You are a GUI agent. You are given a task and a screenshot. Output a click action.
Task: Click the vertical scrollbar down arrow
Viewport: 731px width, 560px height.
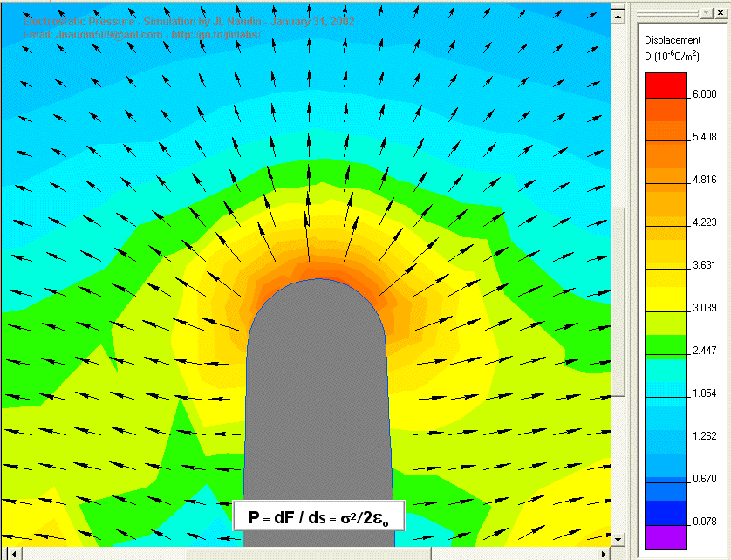point(618,538)
